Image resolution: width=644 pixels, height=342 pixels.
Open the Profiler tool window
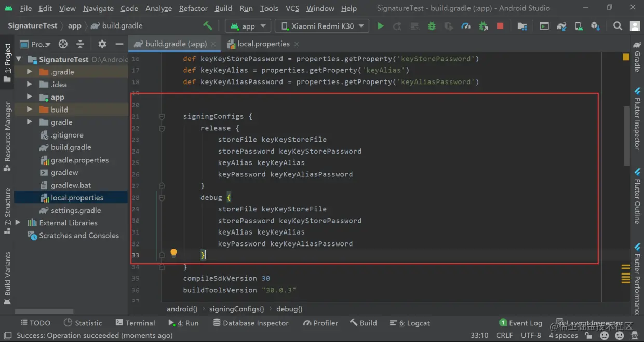click(x=320, y=323)
